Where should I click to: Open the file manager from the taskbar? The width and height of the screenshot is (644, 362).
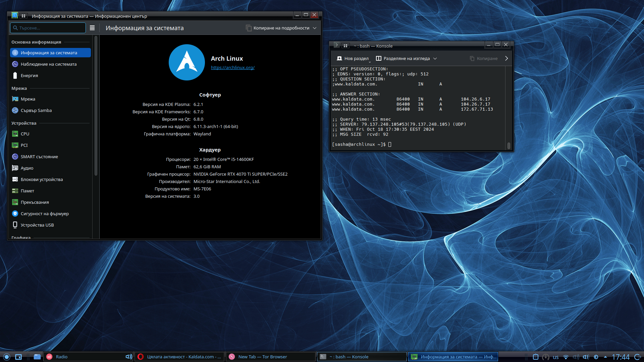click(x=37, y=357)
